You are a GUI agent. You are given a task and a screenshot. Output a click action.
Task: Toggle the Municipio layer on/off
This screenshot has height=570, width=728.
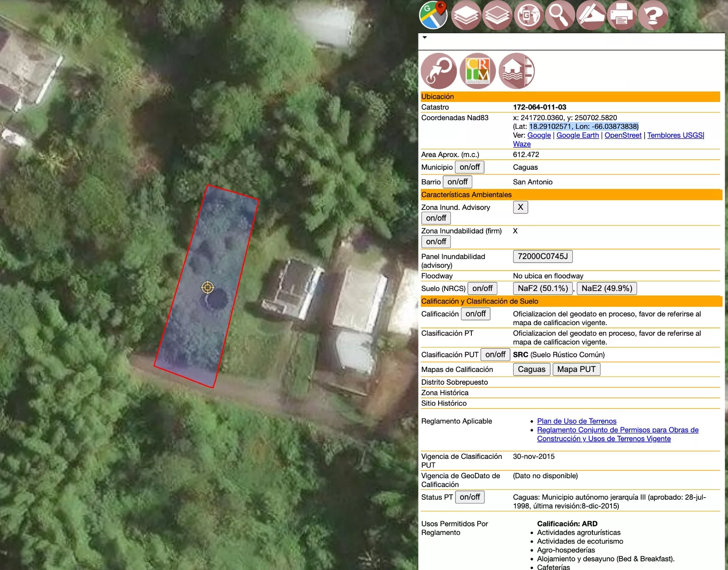(x=470, y=167)
